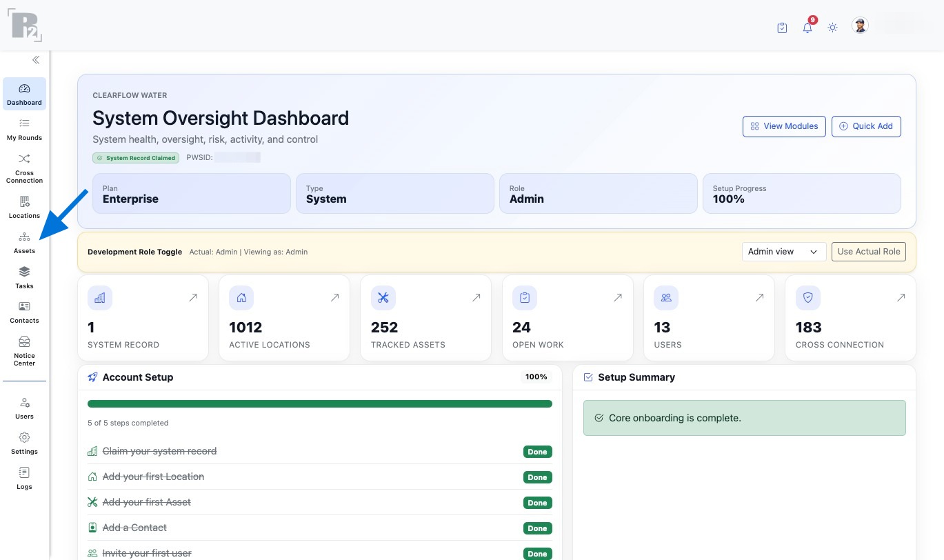Viewport: 944px width, 560px height.
Task: Click the Account Setup 100% badge
Action: click(x=536, y=377)
